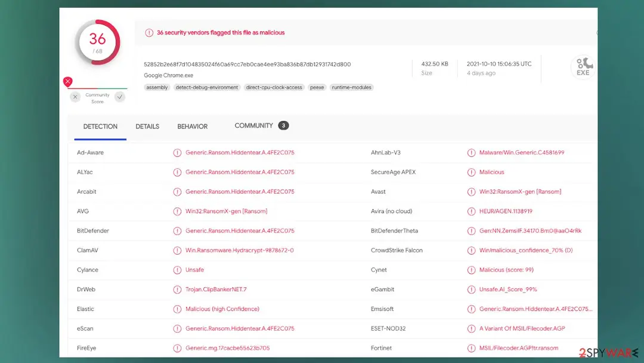Click the 'detect-debug-environment' tag
This screenshot has height=363, width=644.
(x=206, y=88)
